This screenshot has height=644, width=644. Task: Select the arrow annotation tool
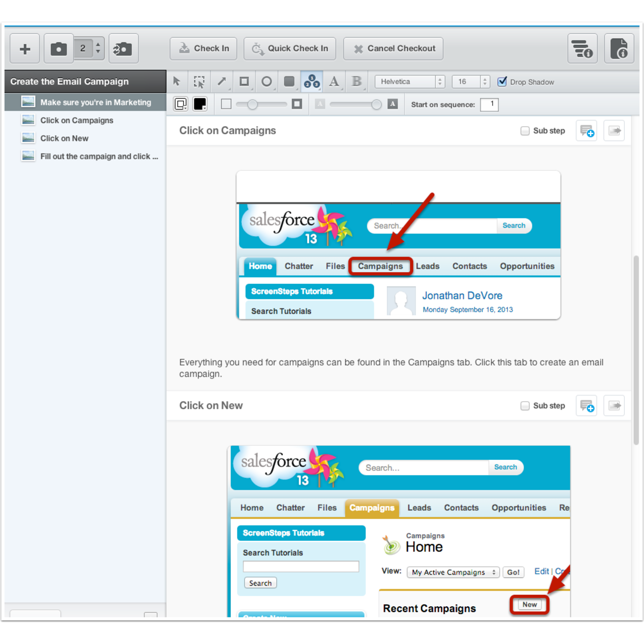(222, 81)
